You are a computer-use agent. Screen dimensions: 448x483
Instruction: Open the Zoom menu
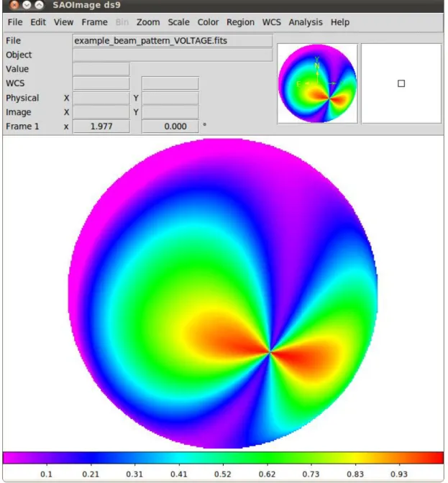coord(148,22)
